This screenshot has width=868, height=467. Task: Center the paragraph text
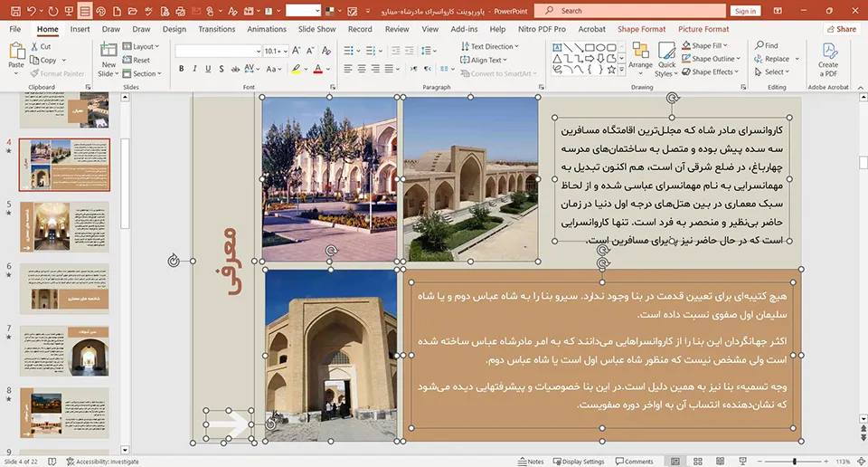pyautogui.click(x=362, y=69)
